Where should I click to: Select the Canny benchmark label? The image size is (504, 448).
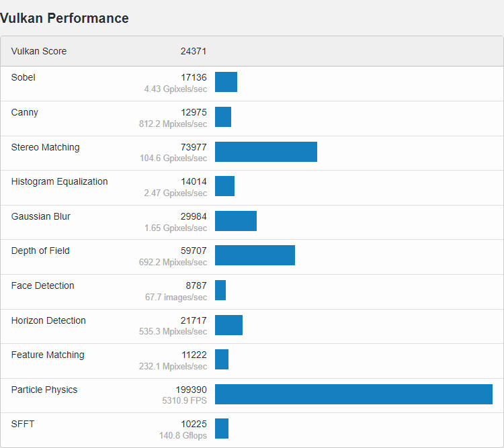coord(25,112)
